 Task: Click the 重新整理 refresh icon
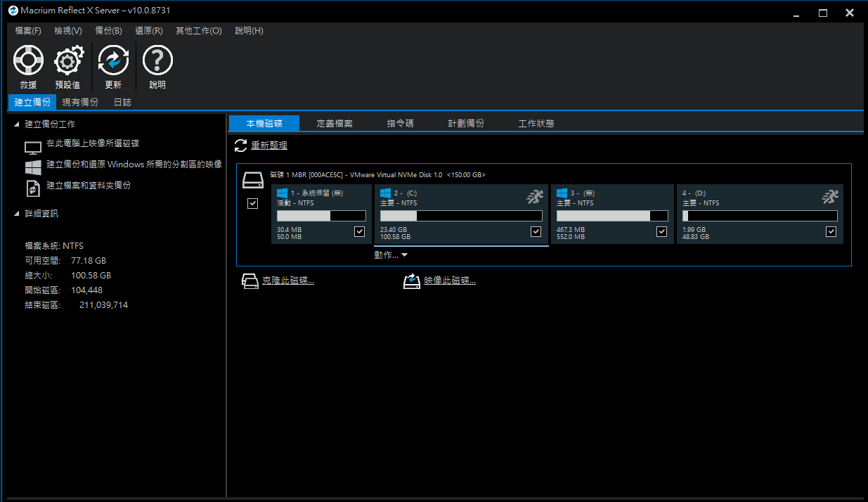click(240, 146)
